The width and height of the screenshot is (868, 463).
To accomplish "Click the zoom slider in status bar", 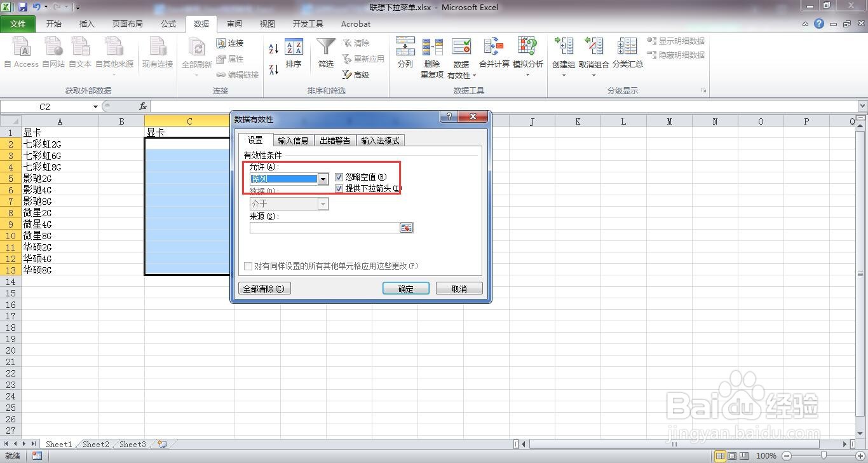I will [824, 455].
